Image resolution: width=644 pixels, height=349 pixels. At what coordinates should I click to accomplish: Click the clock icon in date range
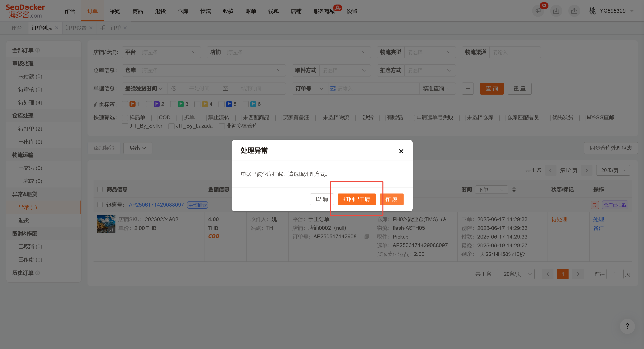(174, 88)
